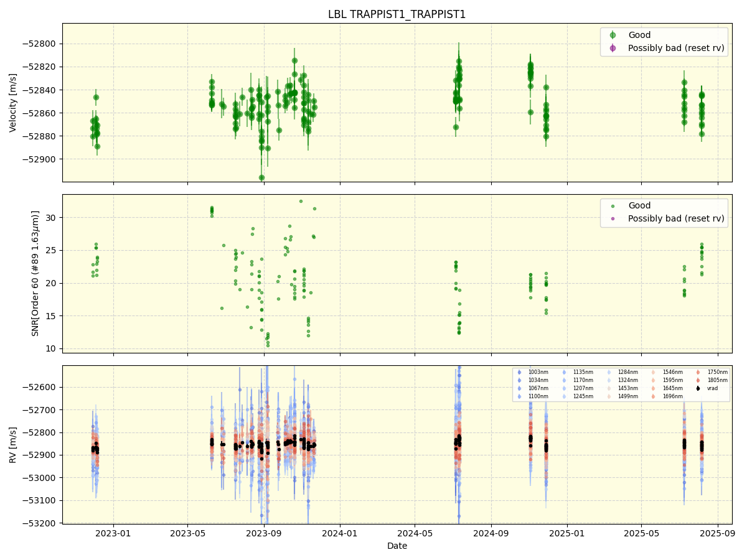Select purple Possibly bad marker in velocity legend
This screenshot has height=560, width=747.
click(x=613, y=48)
